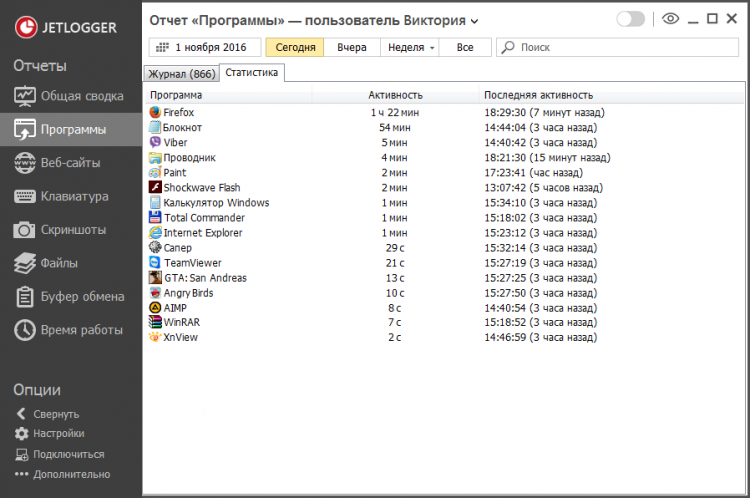Select the Сегодня period button
The height and width of the screenshot is (498, 750).
point(295,47)
